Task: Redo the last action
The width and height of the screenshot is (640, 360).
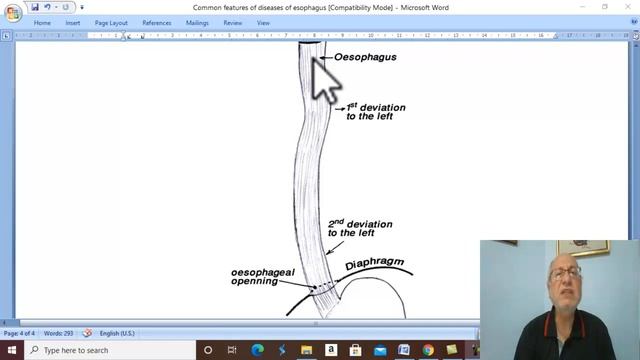Action: click(x=65, y=7)
